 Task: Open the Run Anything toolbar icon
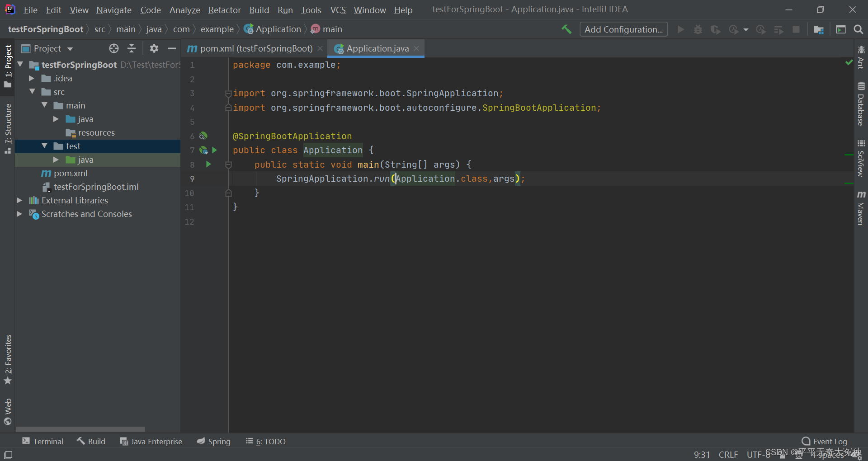click(841, 29)
